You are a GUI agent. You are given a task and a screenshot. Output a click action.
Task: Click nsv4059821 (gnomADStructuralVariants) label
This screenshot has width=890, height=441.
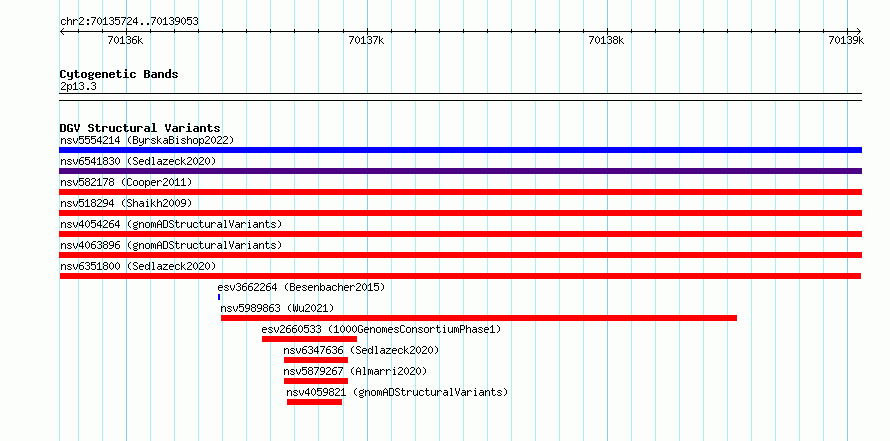[x=397, y=392]
